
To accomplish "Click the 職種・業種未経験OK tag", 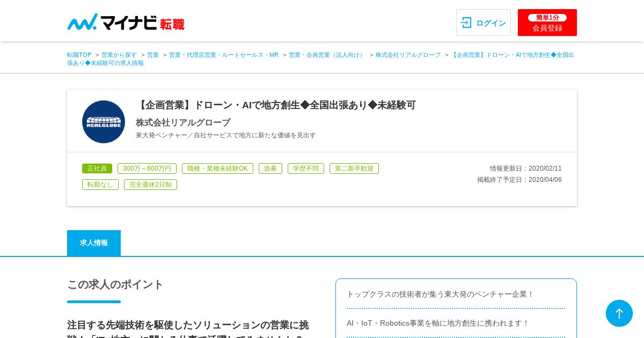I will 217,168.
